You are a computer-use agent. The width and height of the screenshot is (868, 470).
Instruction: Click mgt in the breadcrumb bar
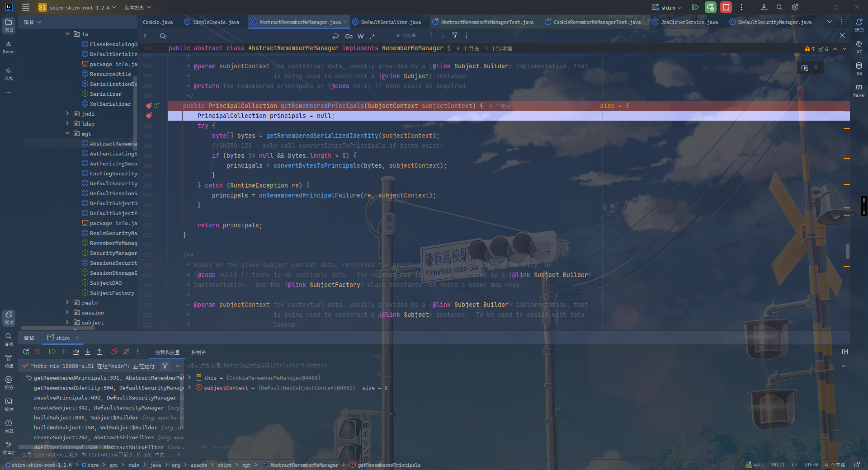(x=246, y=465)
